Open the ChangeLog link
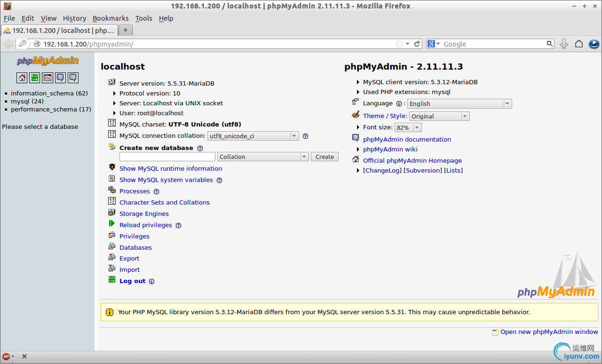This screenshot has height=364, width=602. pos(382,170)
